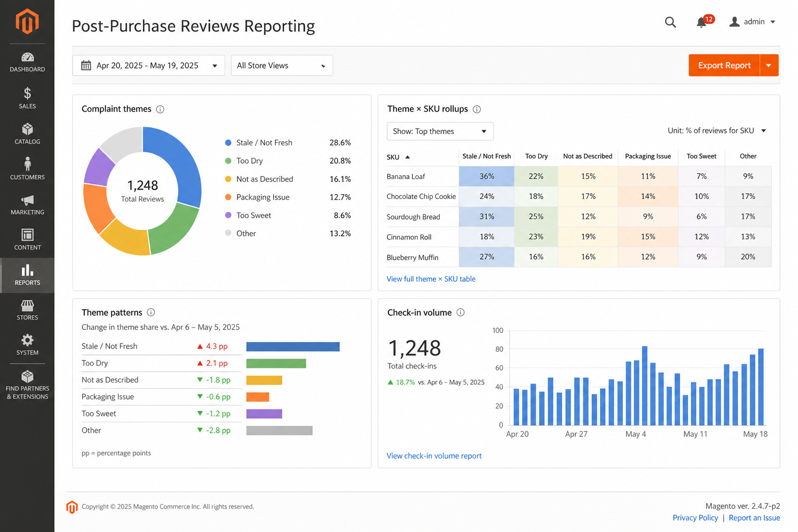Click Stale / Not Fresh blue legend dot
The image size is (798, 532).
tap(228, 142)
